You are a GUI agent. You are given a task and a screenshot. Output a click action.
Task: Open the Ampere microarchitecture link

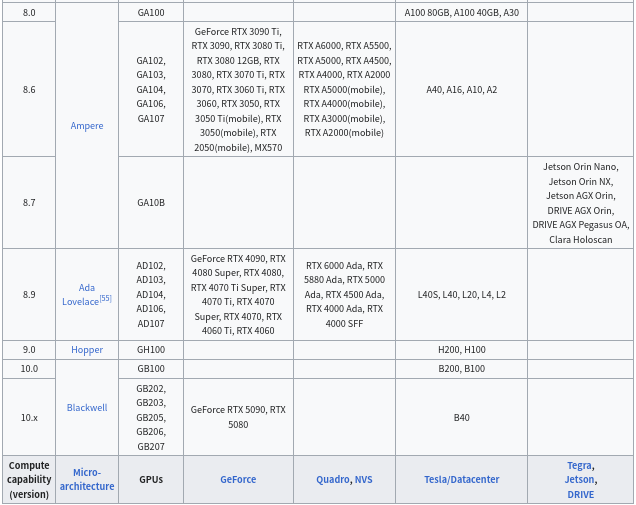pyautogui.click(x=87, y=126)
